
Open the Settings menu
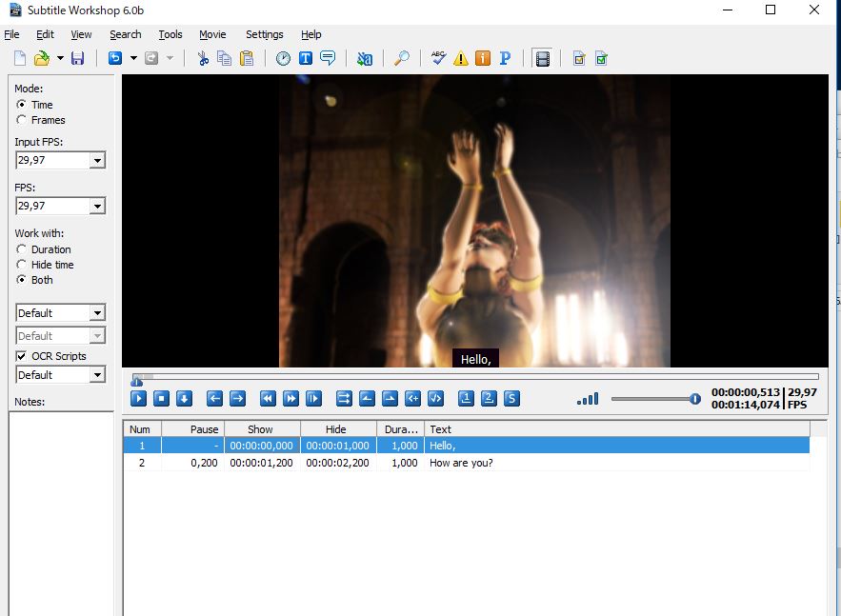click(265, 34)
